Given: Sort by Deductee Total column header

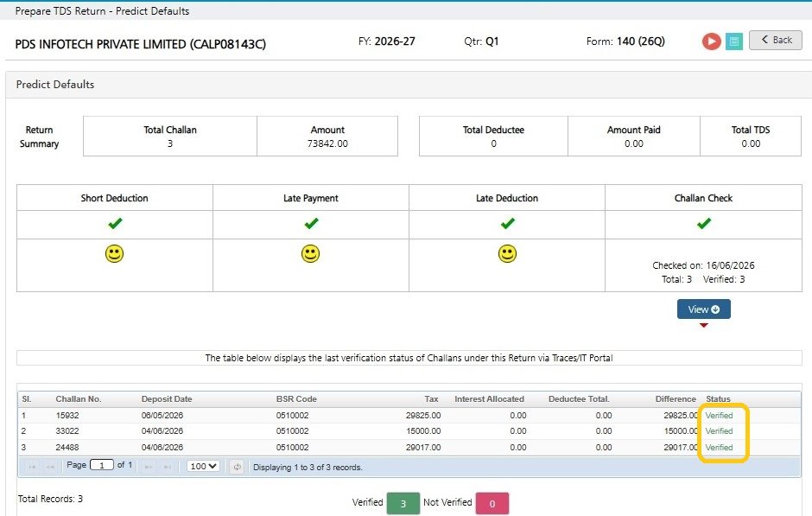Looking at the screenshot, I should 579,399.
